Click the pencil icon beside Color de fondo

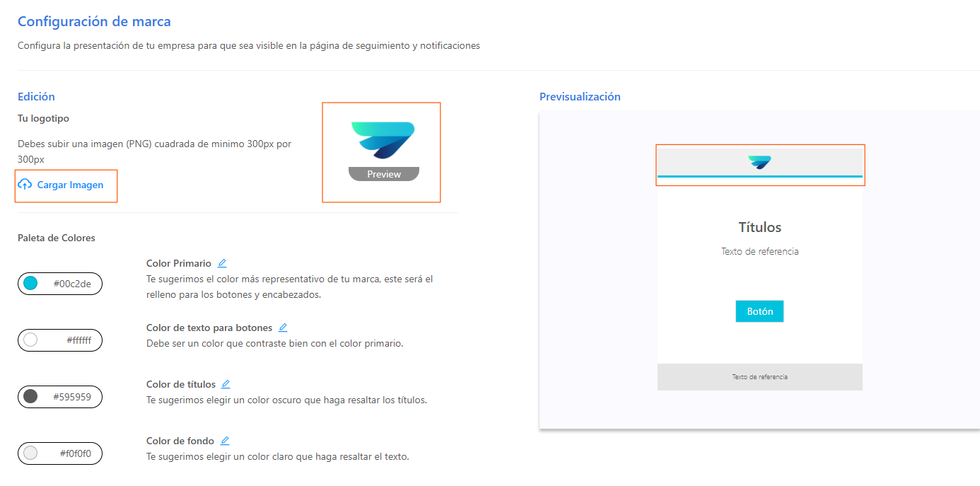[225, 441]
